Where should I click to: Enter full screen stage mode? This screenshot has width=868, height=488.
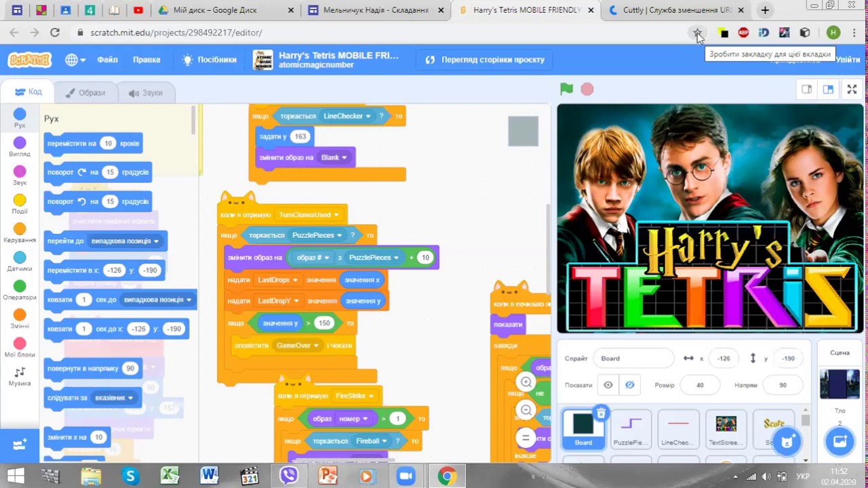(852, 89)
